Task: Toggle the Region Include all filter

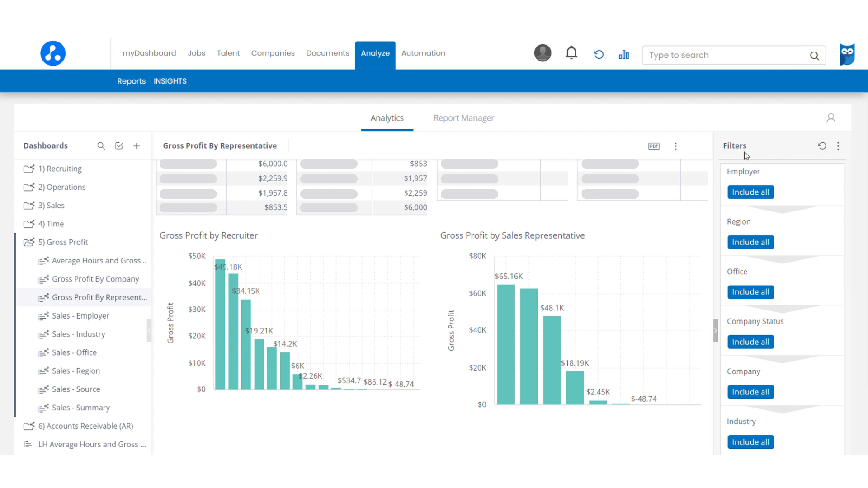Action: point(750,242)
